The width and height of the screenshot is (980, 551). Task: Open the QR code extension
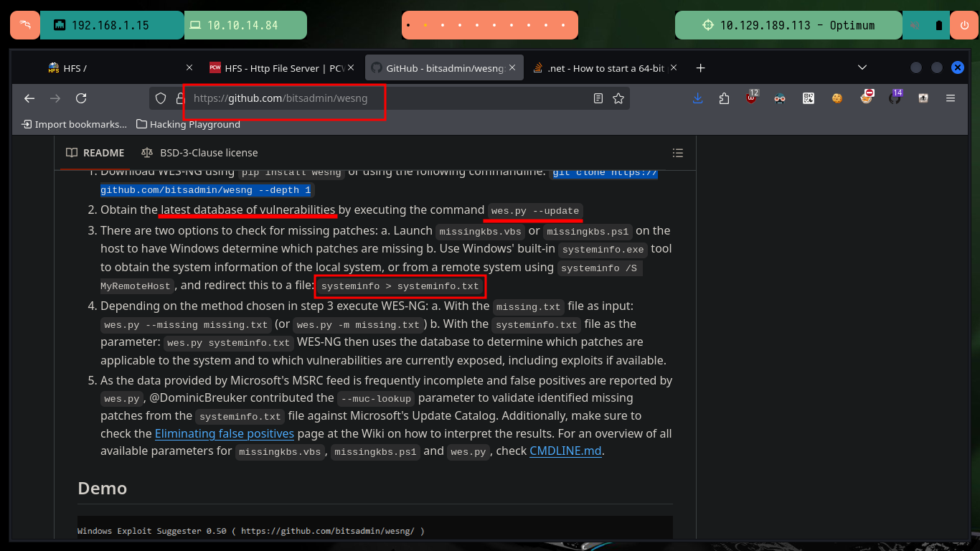tap(809, 98)
